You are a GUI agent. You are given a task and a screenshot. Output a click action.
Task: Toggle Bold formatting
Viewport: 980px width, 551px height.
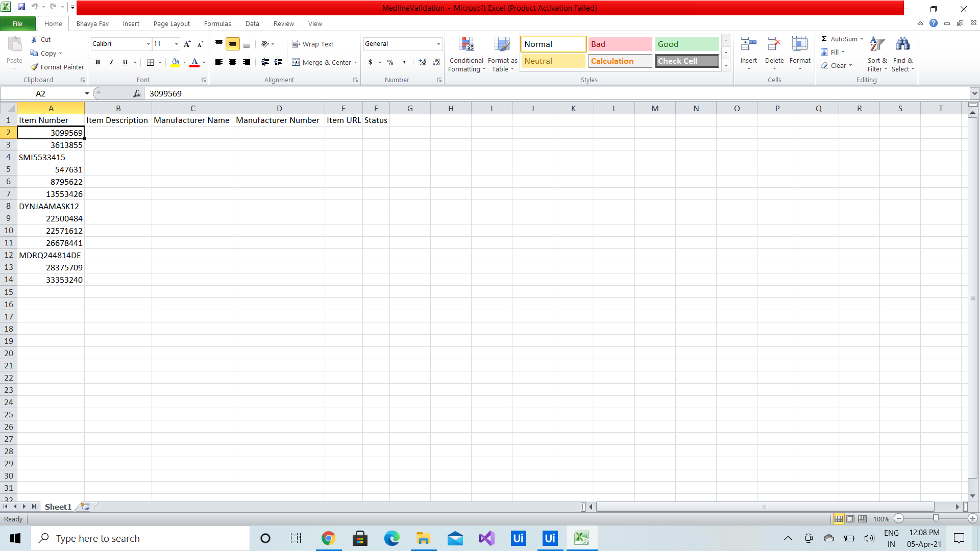[x=97, y=62]
